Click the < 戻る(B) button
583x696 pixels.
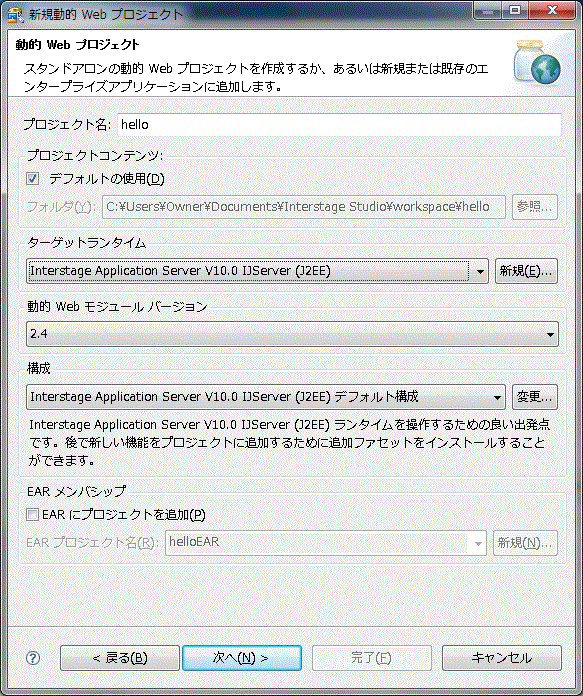point(120,658)
